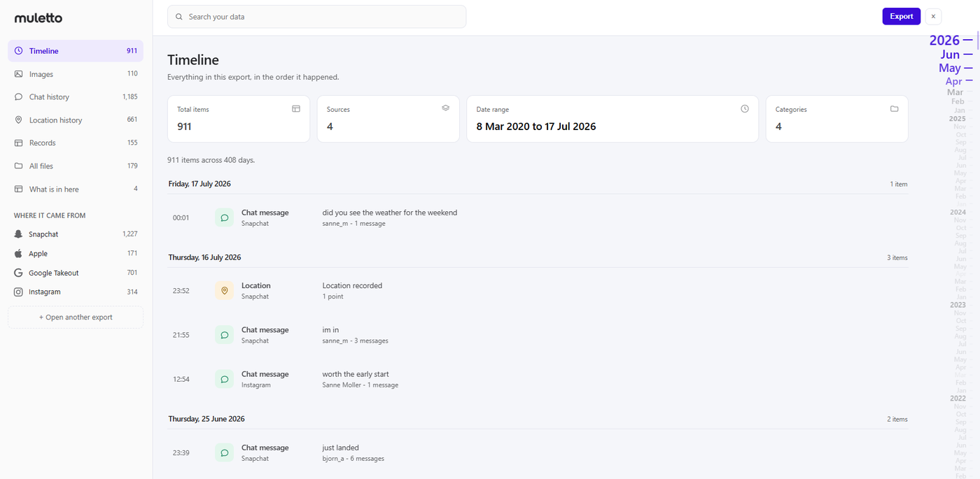Filter by Apple source

[x=76, y=254]
